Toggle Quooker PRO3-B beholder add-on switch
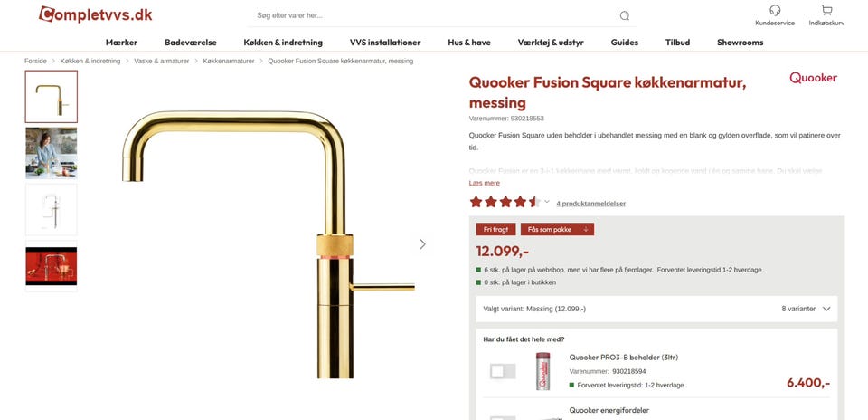 [503, 371]
